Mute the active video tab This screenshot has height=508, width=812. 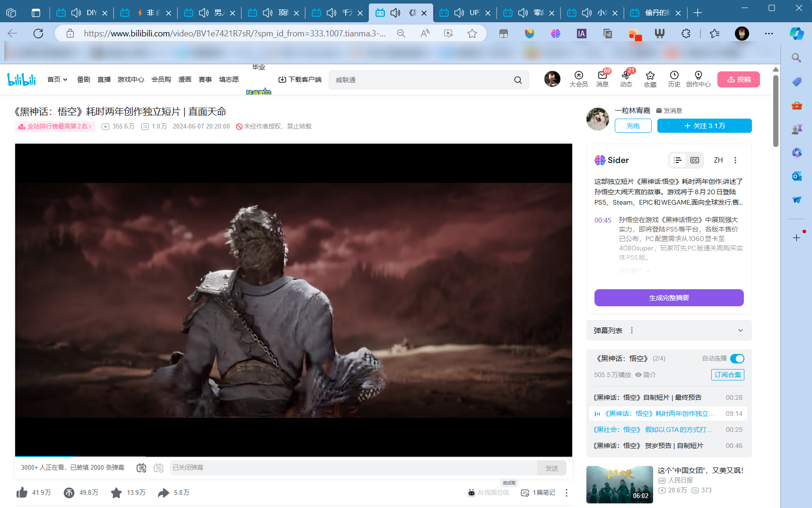coord(395,13)
